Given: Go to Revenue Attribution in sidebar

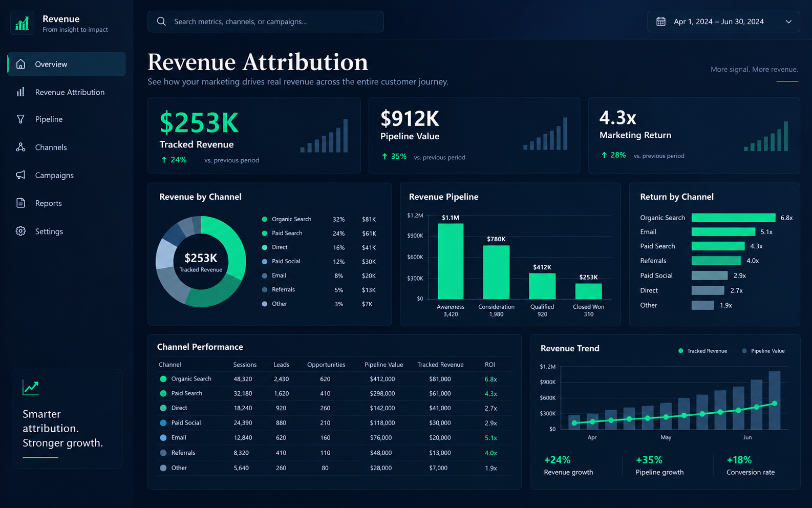Looking at the screenshot, I should pyautogui.click(x=70, y=92).
